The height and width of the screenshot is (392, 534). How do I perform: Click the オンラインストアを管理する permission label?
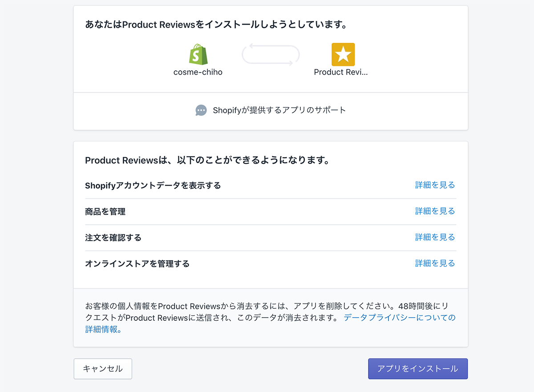[x=137, y=264]
